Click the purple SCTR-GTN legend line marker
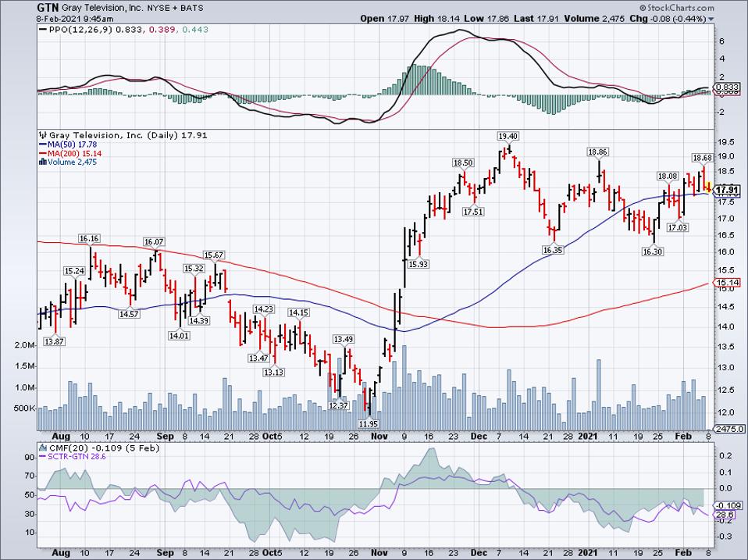Screen dimensions: 748x560 [42, 457]
